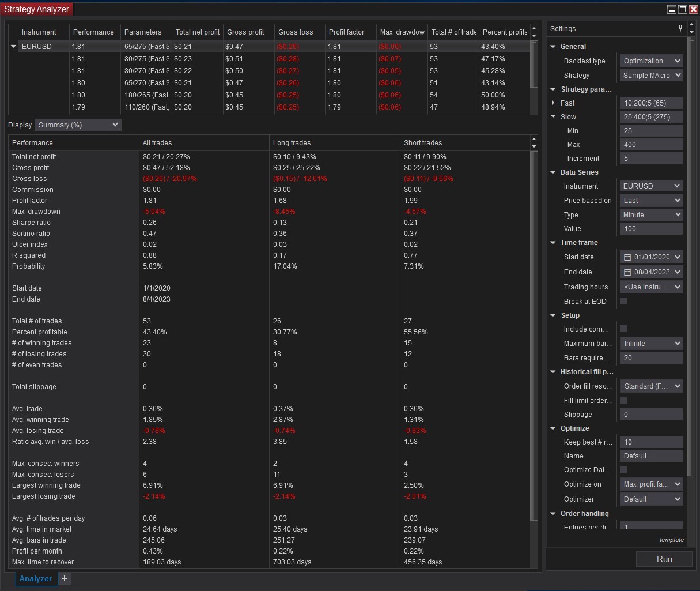Sort by Performance column header
The width and height of the screenshot is (700, 591).
click(x=95, y=32)
